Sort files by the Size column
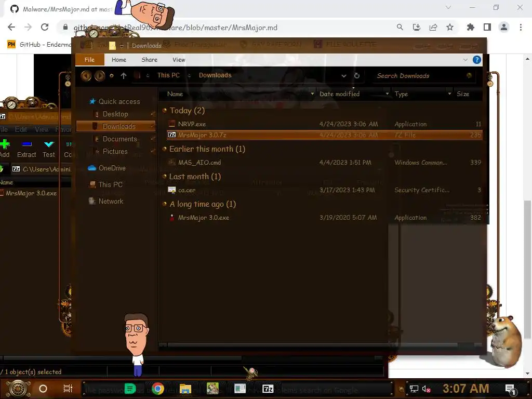This screenshot has height=399, width=532. pos(463,94)
